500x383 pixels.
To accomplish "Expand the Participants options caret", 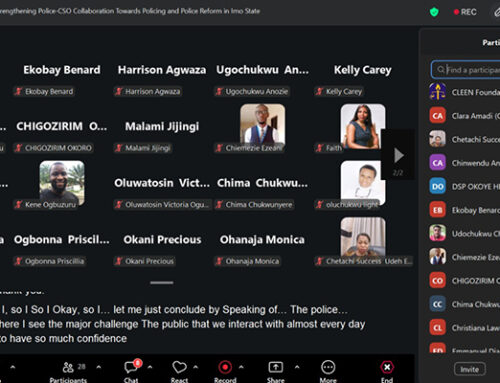I will pyautogui.click(x=99, y=367).
